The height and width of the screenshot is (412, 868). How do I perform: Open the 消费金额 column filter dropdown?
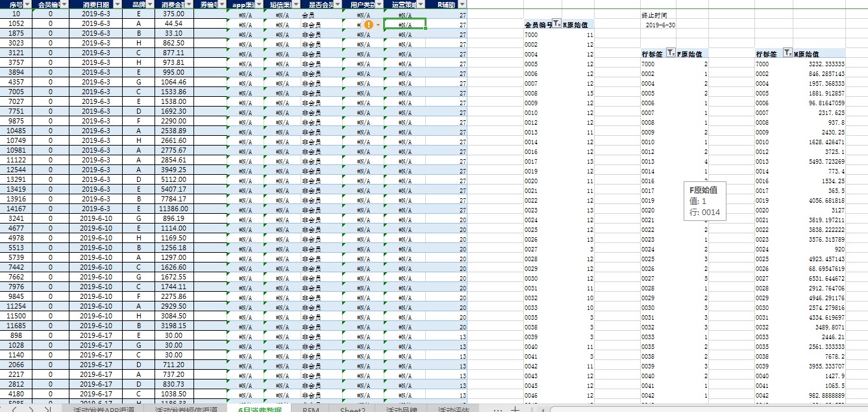(x=189, y=5)
